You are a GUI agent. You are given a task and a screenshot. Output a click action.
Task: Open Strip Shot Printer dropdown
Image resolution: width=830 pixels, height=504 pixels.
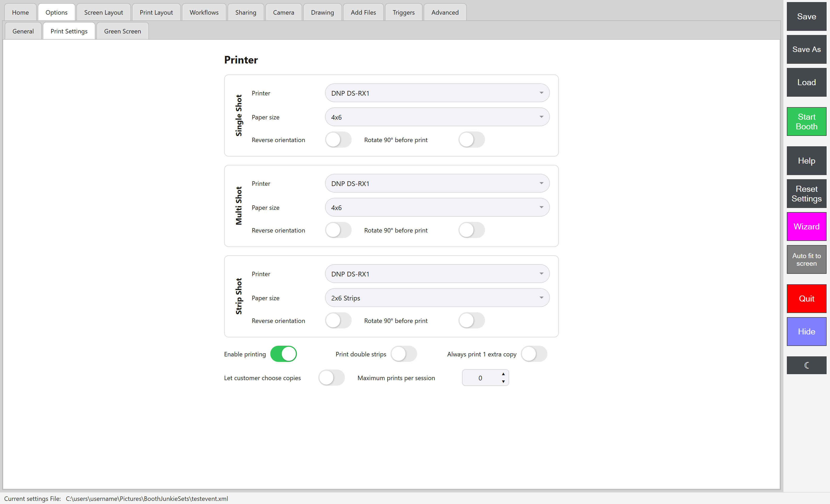437,274
